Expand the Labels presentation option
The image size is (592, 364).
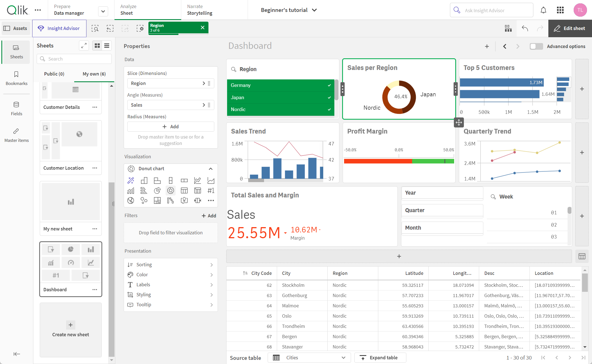pyautogui.click(x=170, y=284)
